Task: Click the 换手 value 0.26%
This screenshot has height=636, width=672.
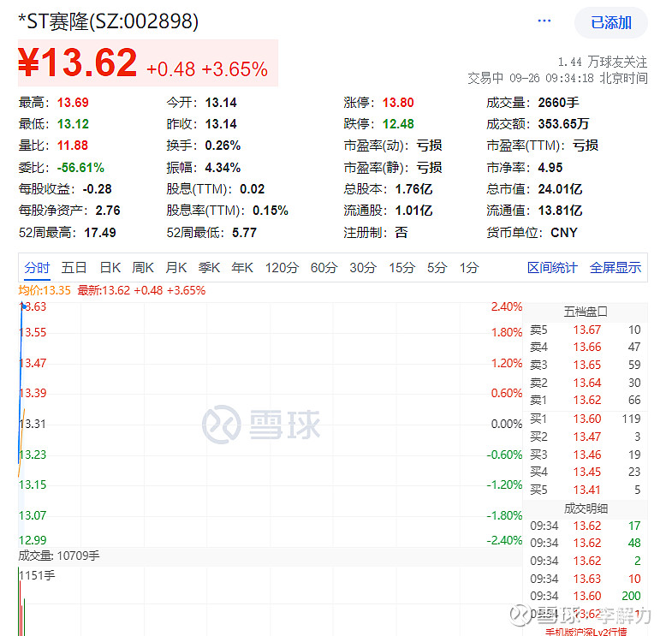Action: click(223, 146)
